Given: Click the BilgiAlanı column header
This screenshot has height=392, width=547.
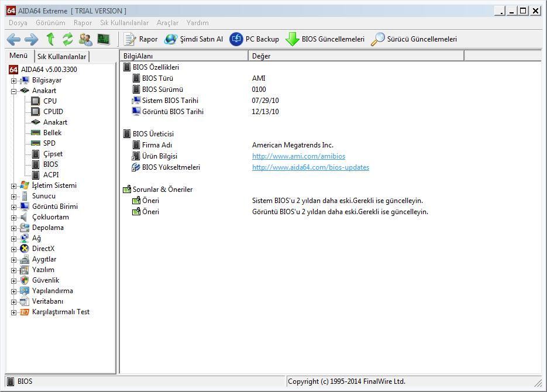Looking at the screenshot, I should (184, 56).
